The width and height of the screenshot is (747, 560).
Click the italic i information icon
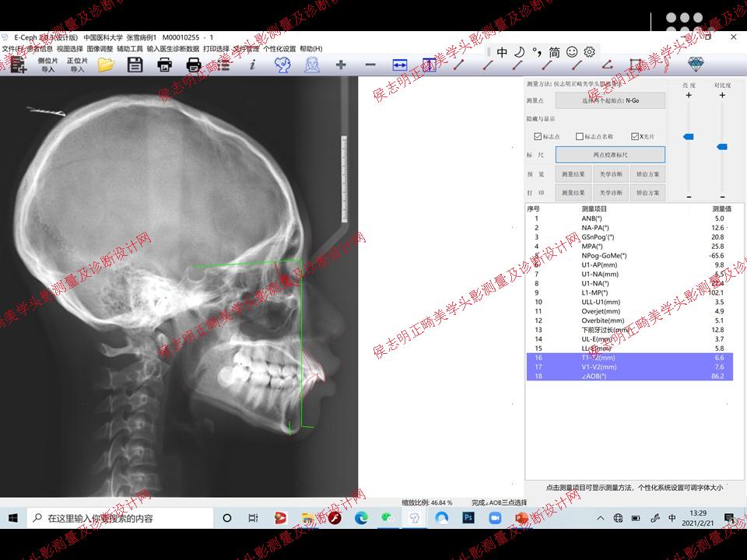[252, 65]
